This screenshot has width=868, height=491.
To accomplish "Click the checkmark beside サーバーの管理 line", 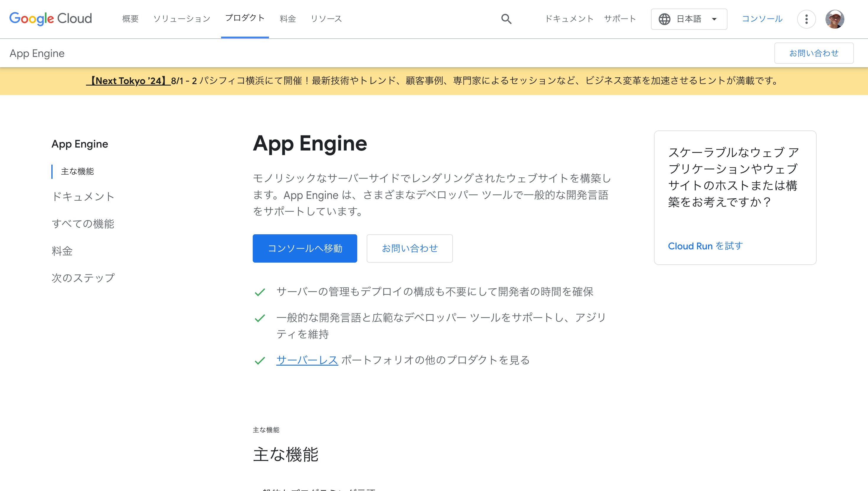I will click(260, 292).
